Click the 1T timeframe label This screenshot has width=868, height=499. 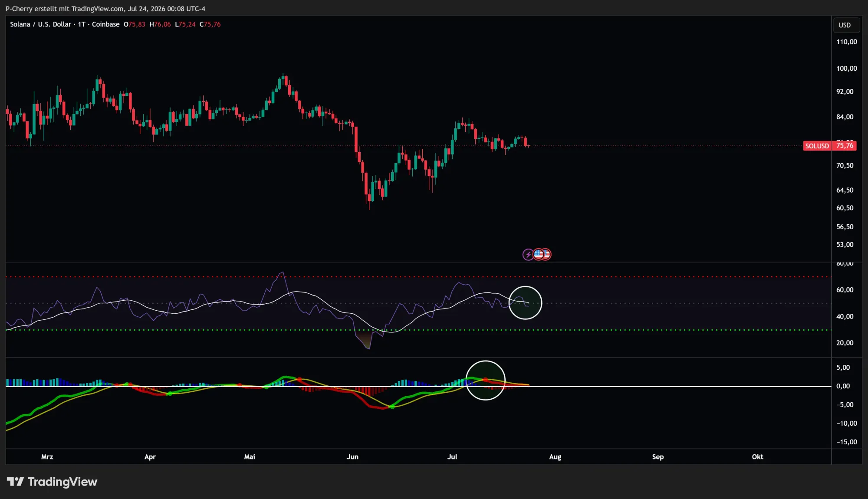point(82,24)
